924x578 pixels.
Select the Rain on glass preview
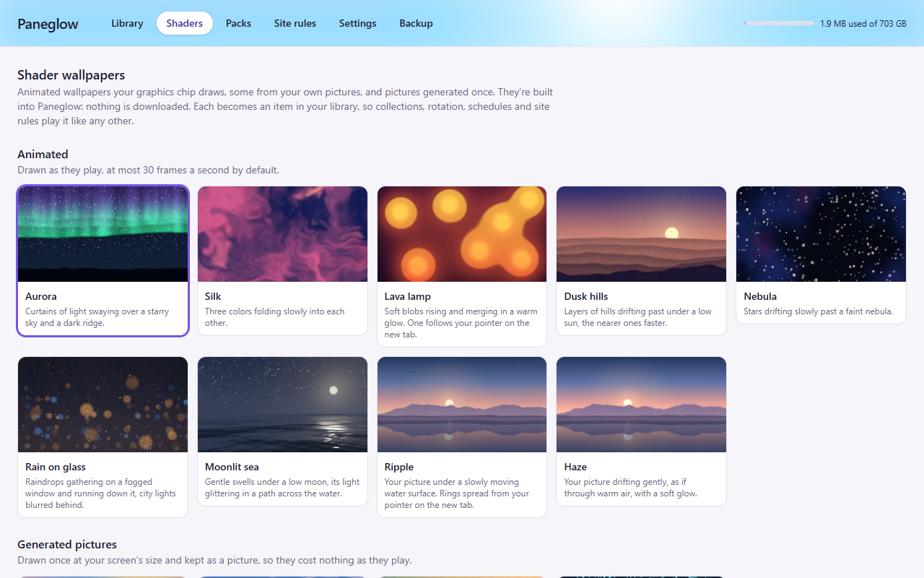(x=103, y=405)
